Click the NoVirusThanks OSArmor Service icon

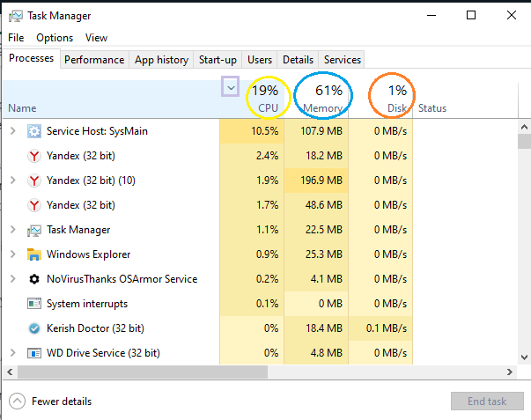[x=34, y=279]
